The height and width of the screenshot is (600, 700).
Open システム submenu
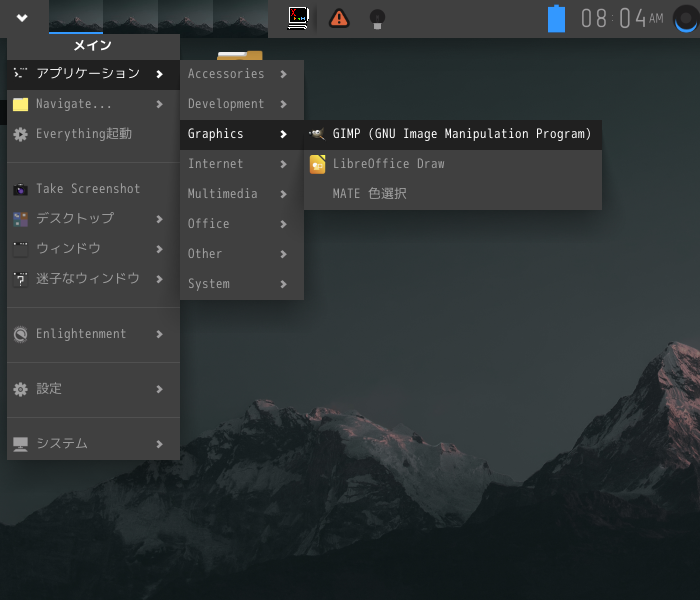click(x=93, y=444)
